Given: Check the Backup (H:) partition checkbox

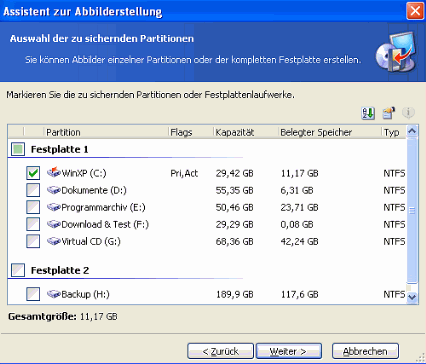Looking at the screenshot, I should [x=33, y=294].
